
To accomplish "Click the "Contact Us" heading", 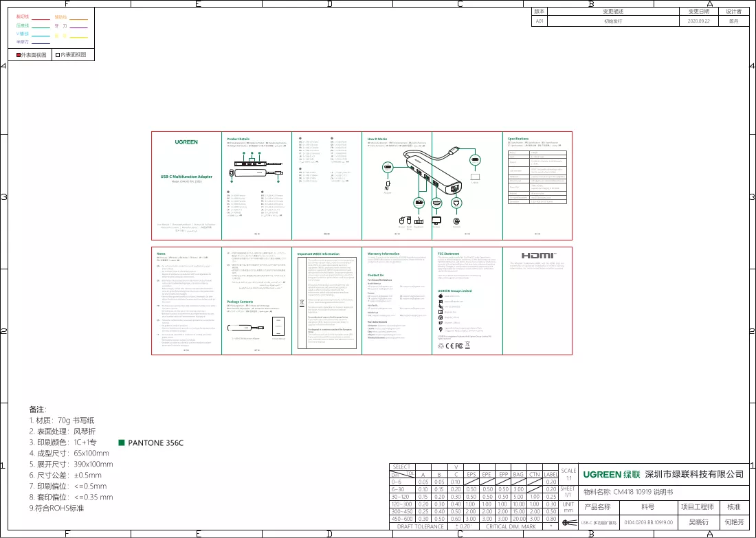I will pos(376,276).
